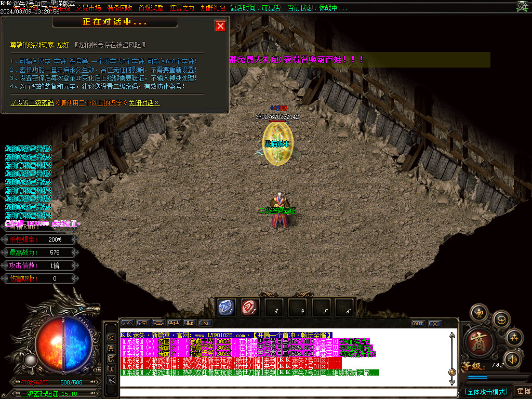The height and width of the screenshot is (399, 532).
Task: Click the 设置二级密码 link
Action: pyautogui.click(x=31, y=103)
